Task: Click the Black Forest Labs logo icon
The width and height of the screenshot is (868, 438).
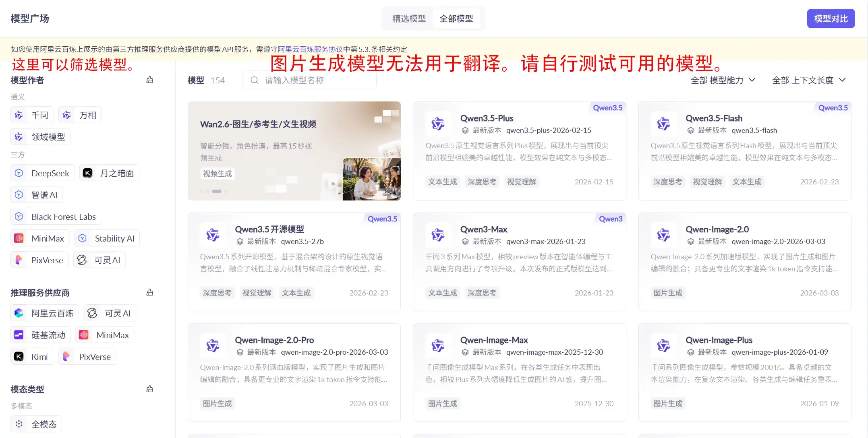Action: (19, 217)
